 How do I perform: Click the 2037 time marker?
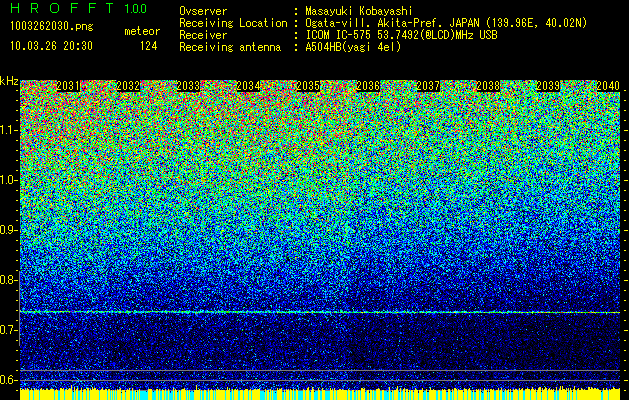click(428, 86)
